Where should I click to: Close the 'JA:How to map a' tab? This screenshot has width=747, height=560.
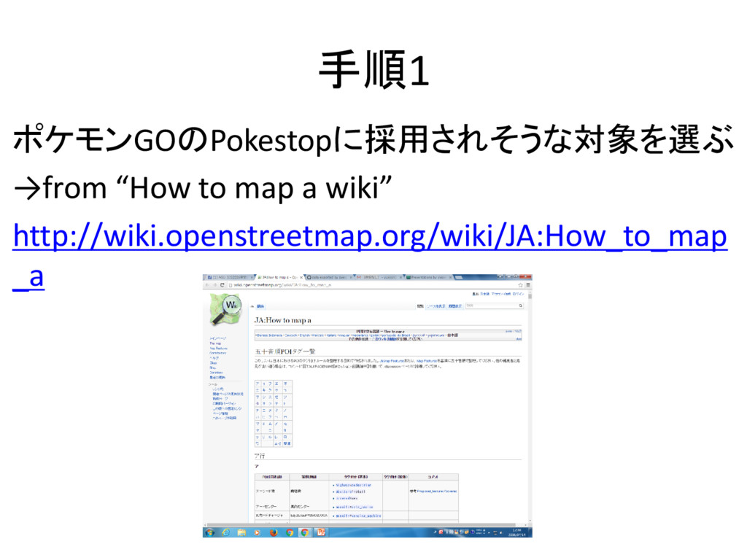coord(301,276)
